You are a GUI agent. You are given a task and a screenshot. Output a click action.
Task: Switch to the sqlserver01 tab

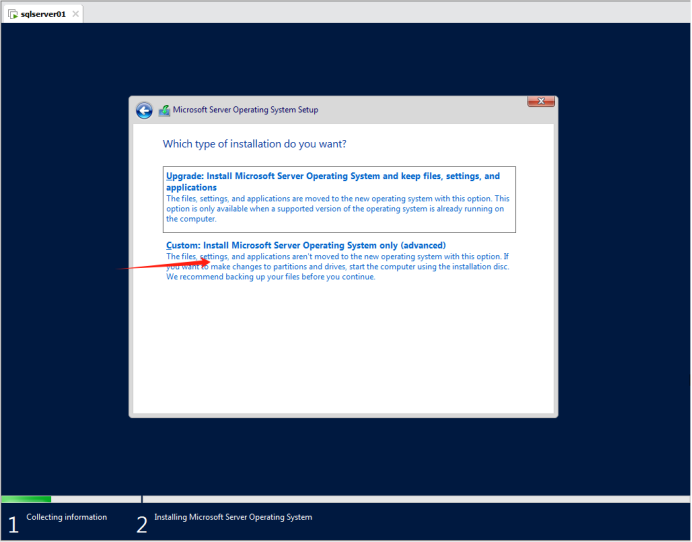pyautogui.click(x=43, y=14)
